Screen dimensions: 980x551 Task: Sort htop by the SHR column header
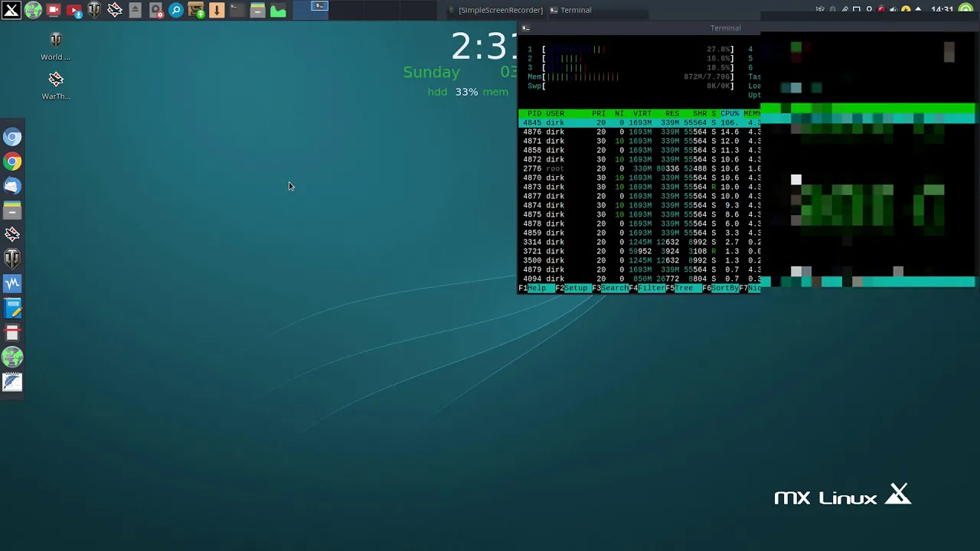click(700, 113)
